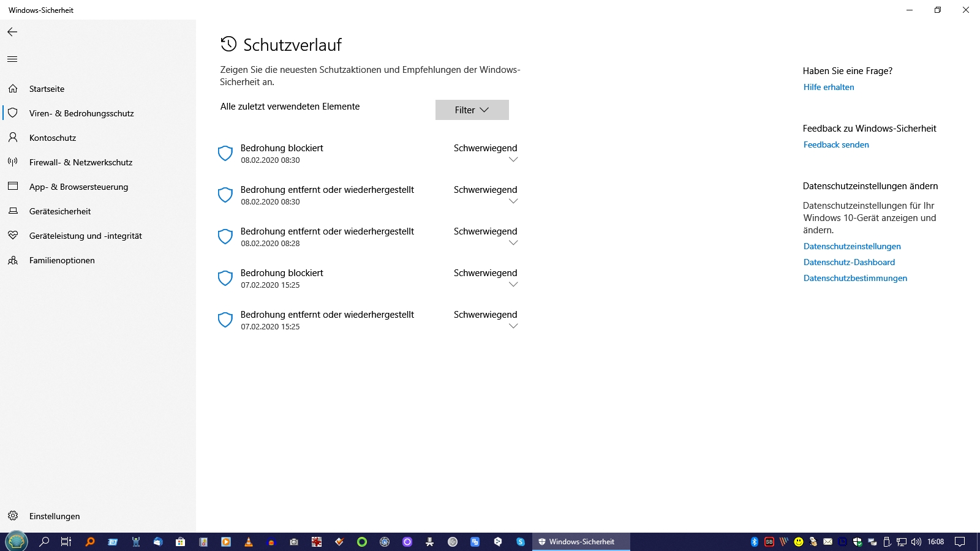The height and width of the screenshot is (551, 980).
Task: Open Windows Security shield tray icon
Action: point(858,542)
